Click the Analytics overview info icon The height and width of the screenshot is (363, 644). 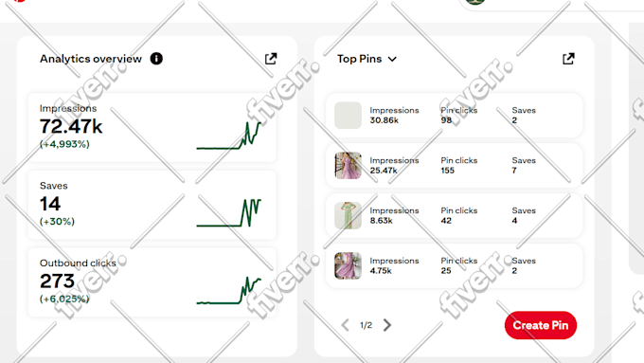(156, 59)
